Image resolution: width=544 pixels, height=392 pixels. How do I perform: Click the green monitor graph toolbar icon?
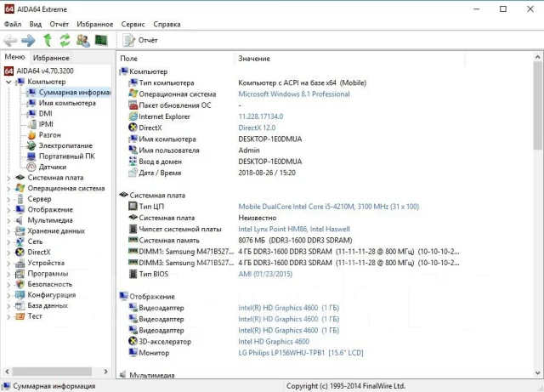[x=101, y=40]
